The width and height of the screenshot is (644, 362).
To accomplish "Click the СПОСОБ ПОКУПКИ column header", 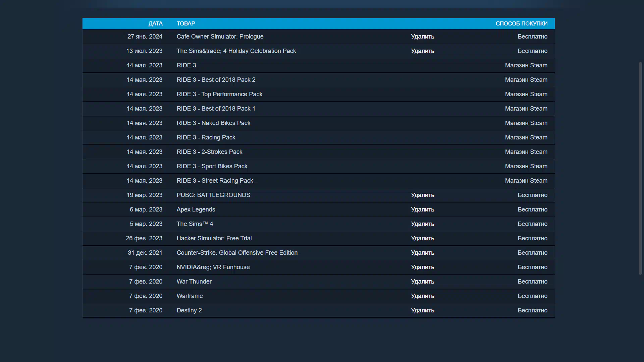I will 522,23.
